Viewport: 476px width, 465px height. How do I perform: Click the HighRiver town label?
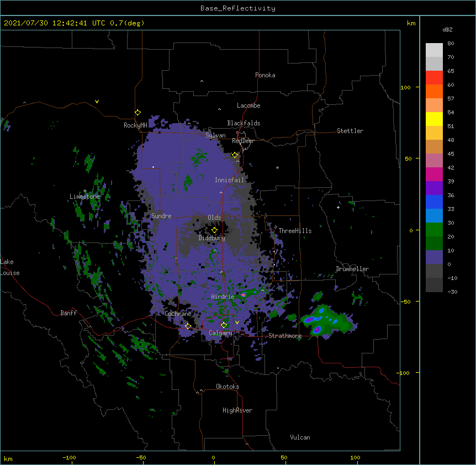237,410
